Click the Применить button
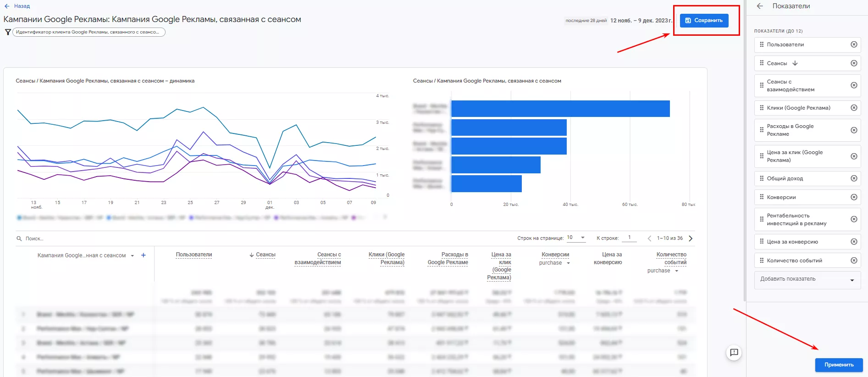Viewport: 868px width, 377px height. pyautogui.click(x=839, y=365)
